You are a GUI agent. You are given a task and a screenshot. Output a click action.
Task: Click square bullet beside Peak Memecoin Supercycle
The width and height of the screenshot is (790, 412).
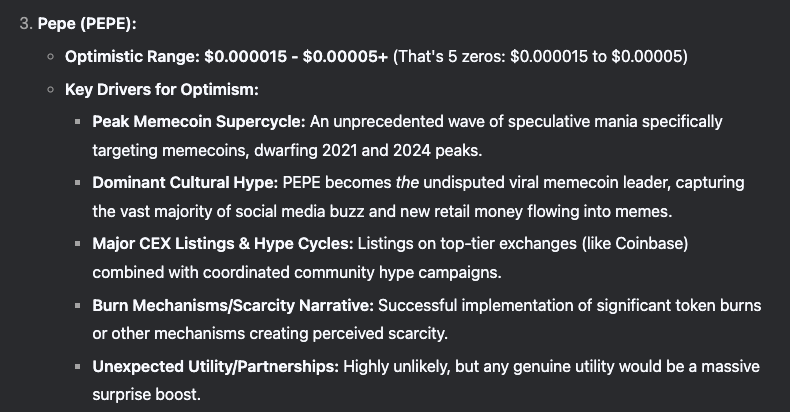(x=78, y=122)
